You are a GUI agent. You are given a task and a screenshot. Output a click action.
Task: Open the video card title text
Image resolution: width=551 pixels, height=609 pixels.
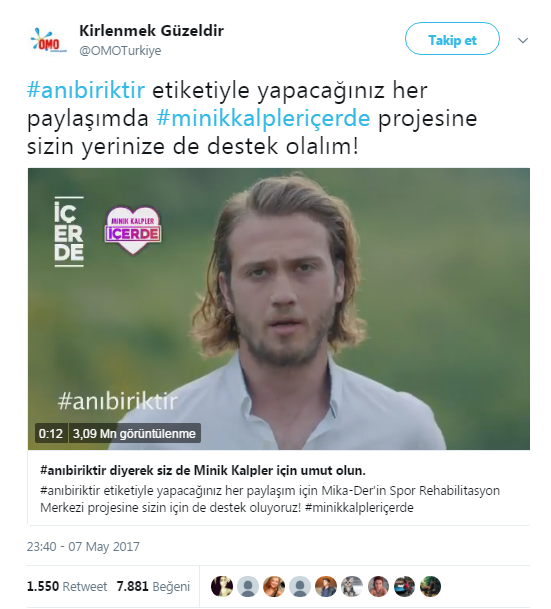pyautogui.click(x=203, y=470)
